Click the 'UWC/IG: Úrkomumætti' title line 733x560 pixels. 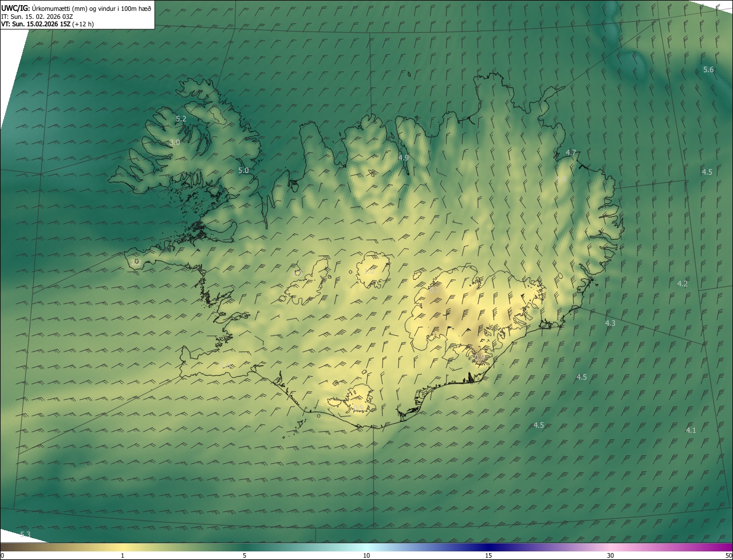click(76, 8)
